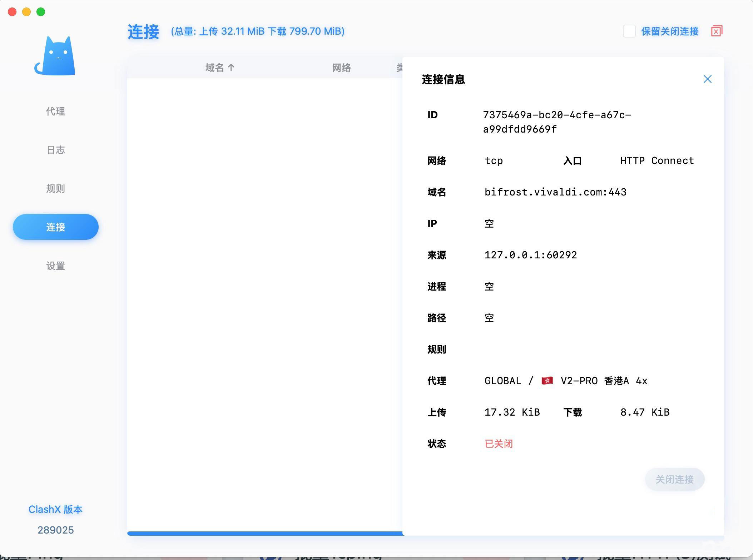
Task: Click the red window close button
Action: click(x=12, y=12)
